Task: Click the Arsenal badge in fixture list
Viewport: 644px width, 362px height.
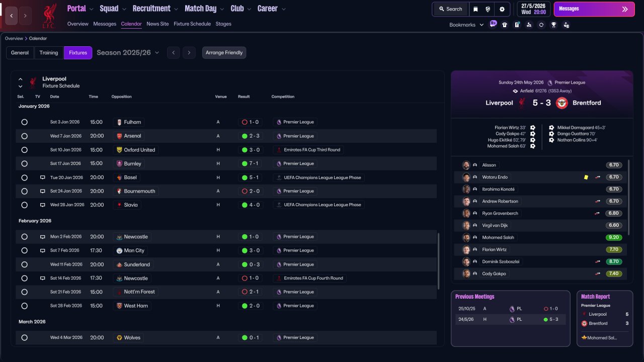Action: [x=119, y=136]
